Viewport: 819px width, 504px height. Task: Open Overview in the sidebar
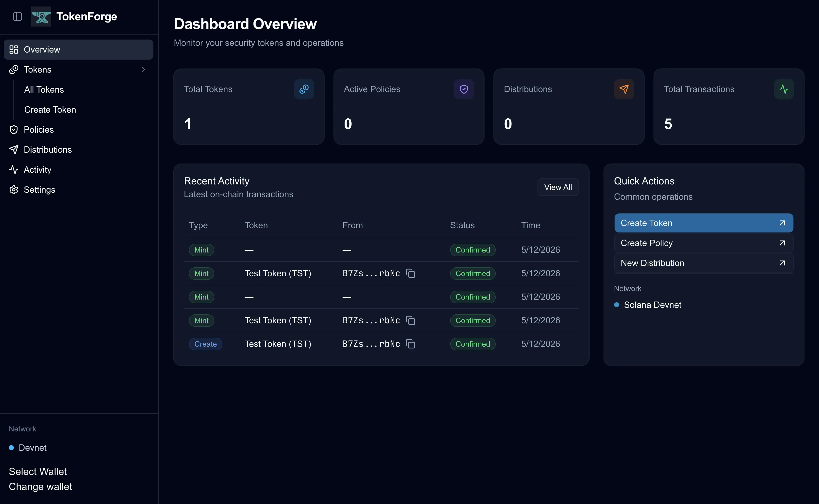78,49
